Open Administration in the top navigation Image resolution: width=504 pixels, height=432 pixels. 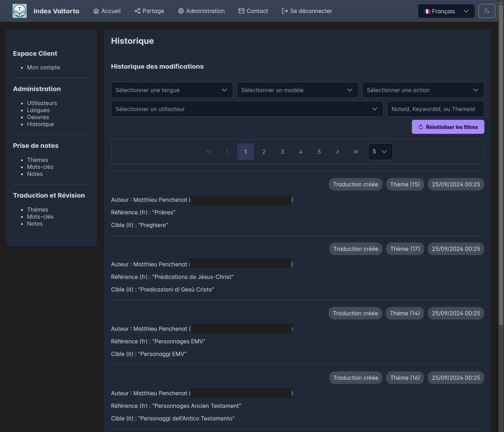click(201, 11)
